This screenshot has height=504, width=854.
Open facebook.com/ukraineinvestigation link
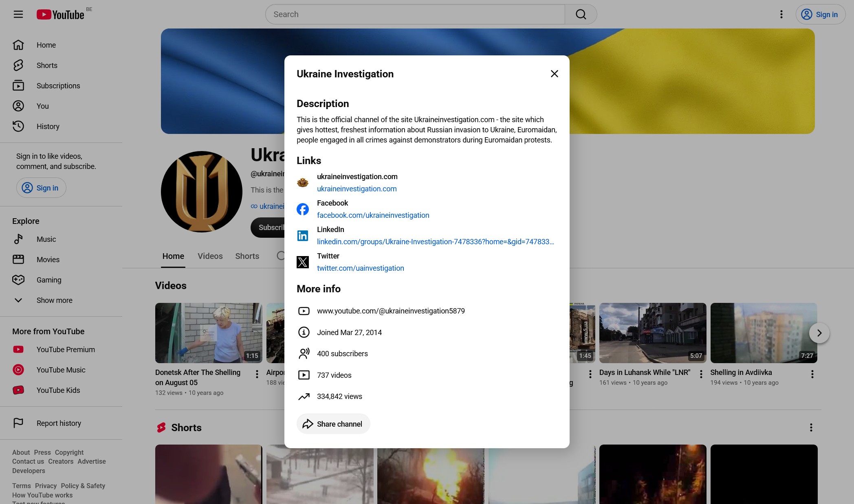[373, 215]
